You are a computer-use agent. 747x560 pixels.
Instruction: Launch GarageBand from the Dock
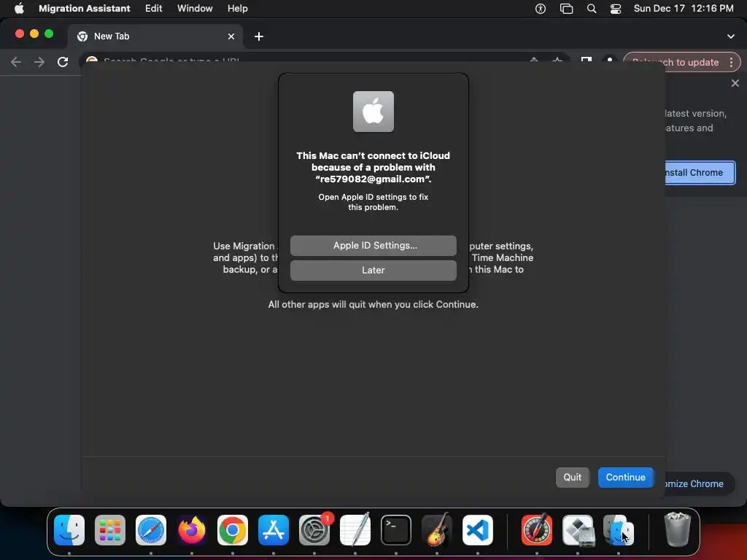[437, 530]
